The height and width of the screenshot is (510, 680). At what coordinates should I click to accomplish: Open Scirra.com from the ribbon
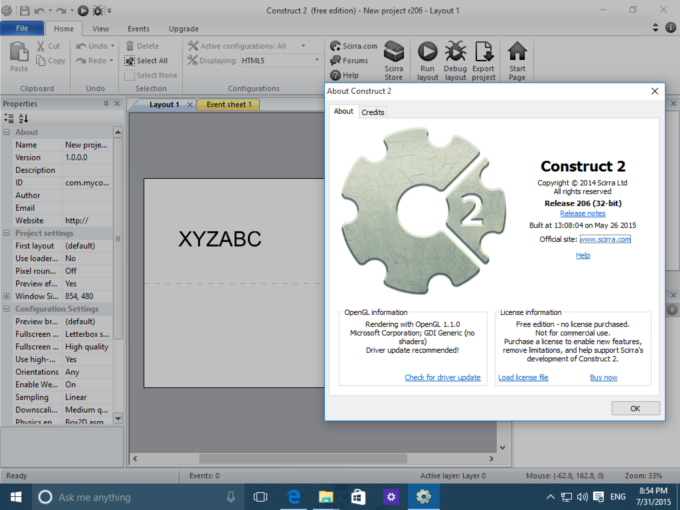353,46
